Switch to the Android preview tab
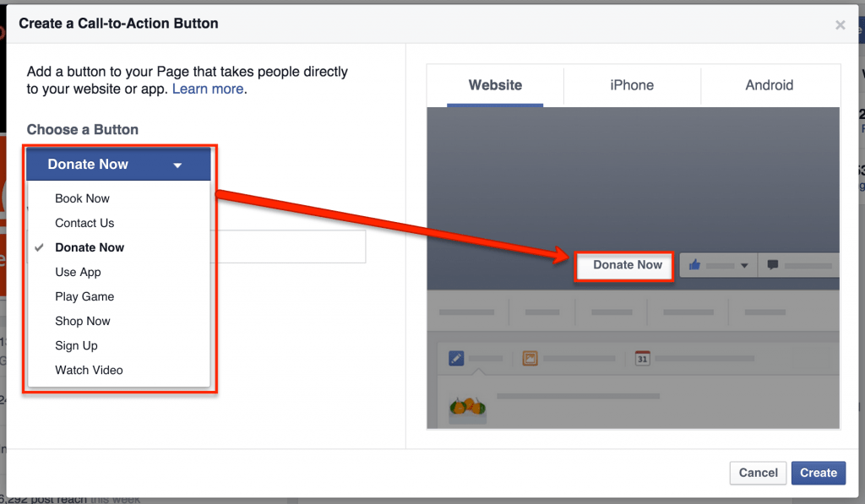Viewport: 865px width, 504px height. (770, 85)
